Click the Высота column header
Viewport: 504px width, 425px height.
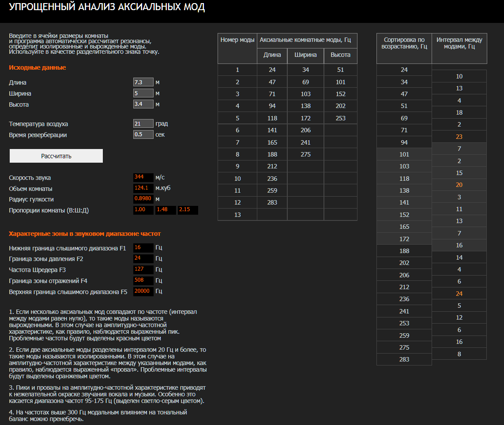341,56
